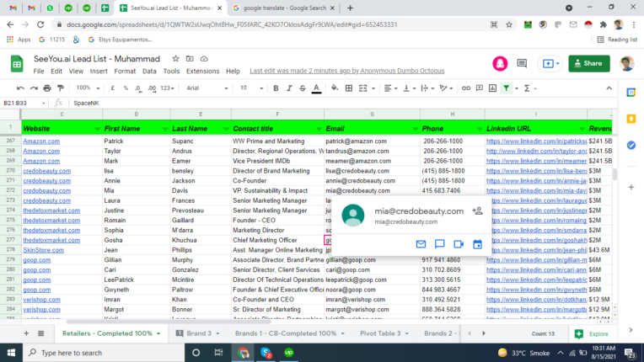The width and height of the screenshot is (644, 362).
Task: Open the last edit history link
Action: (347, 71)
